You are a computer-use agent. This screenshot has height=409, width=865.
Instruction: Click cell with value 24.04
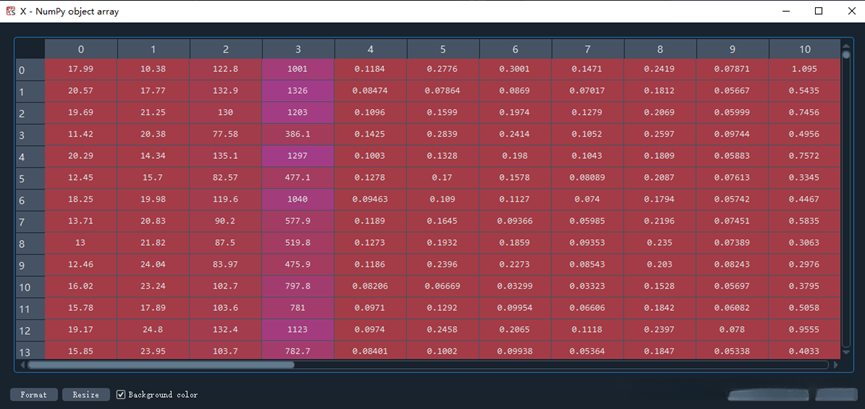pos(153,264)
